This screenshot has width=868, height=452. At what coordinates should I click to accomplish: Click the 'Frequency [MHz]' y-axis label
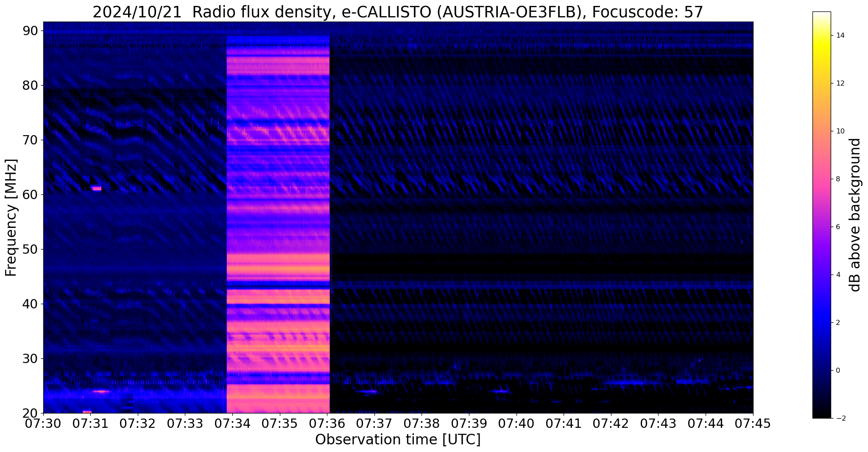pos(11,218)
